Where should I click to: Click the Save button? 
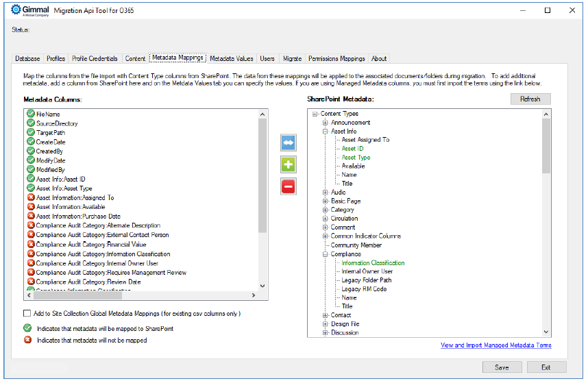click(502, 367)
